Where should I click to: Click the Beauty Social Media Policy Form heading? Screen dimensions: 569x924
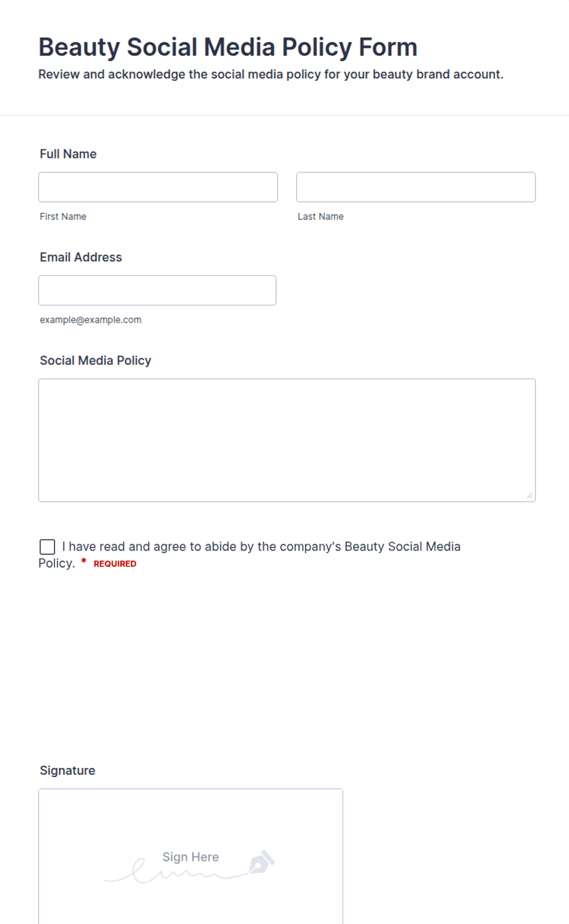[x=228, y=47]
